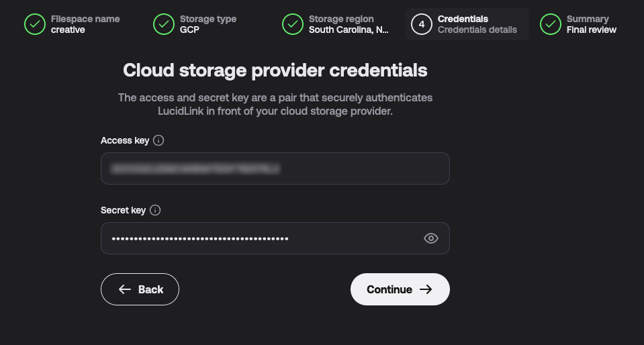Click the Continue button
The height and width of the screenshot is (345, 644).
coord(400,289)
